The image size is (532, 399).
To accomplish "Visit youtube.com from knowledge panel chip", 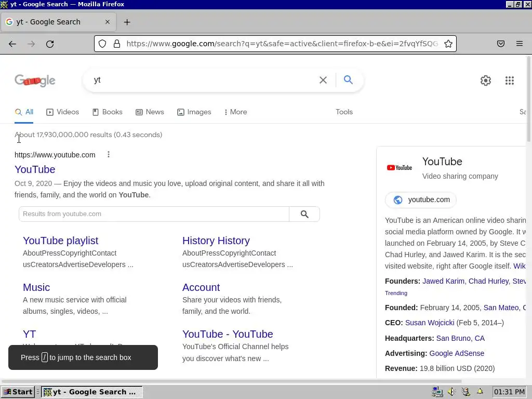I will [421, 200].
